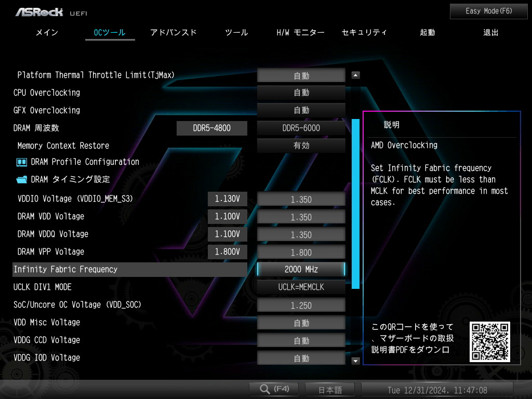Open GFX Overclocking 自動 dropdown
This screenshot has width=532, height=399.
tap(301, 110)
